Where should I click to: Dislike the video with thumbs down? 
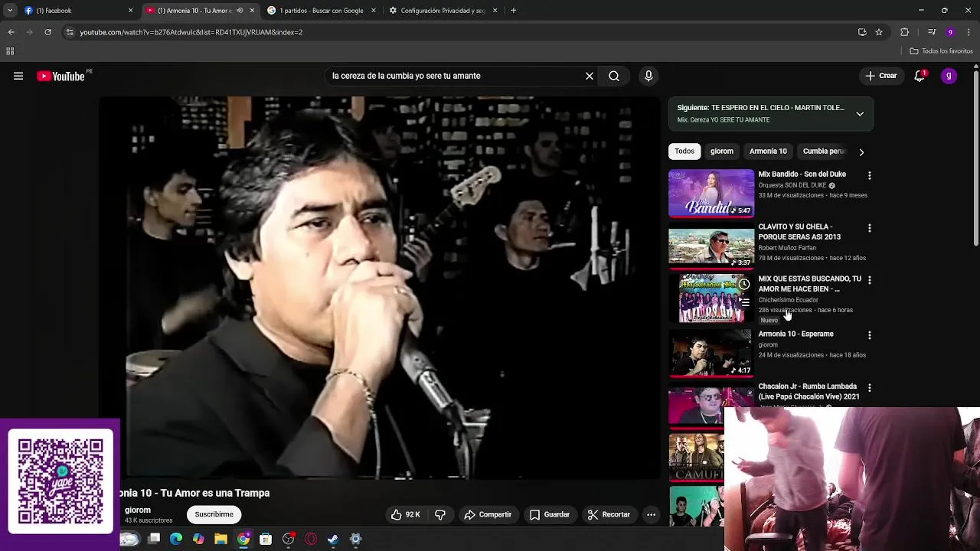coord(440,514)
